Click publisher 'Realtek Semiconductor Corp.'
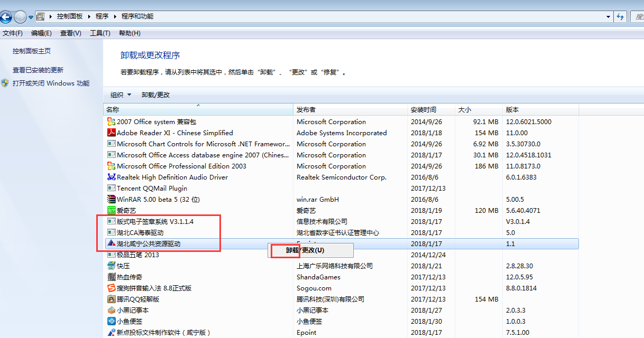 (342, 177)
